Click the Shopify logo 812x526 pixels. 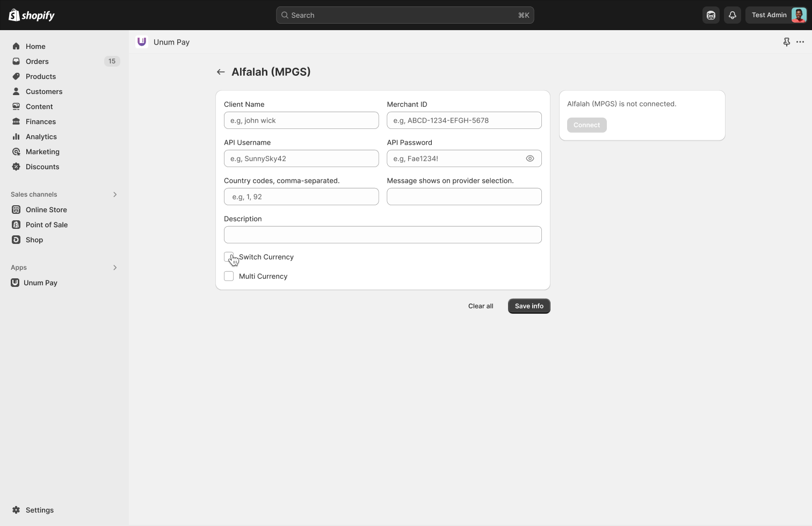pyautogui.click(x=32, y=15)
